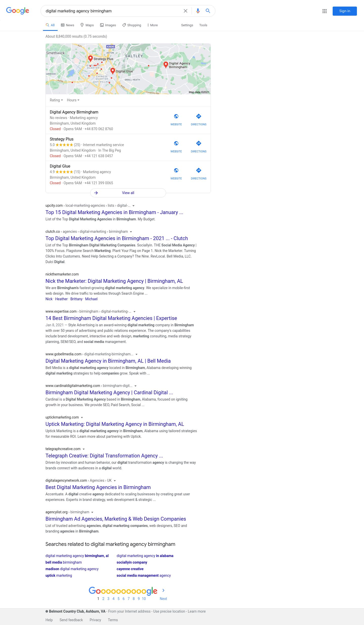Switch to the Shopping tab
Image resolution: width=364 pixels, height=625 pixels.
coord(132,25)
